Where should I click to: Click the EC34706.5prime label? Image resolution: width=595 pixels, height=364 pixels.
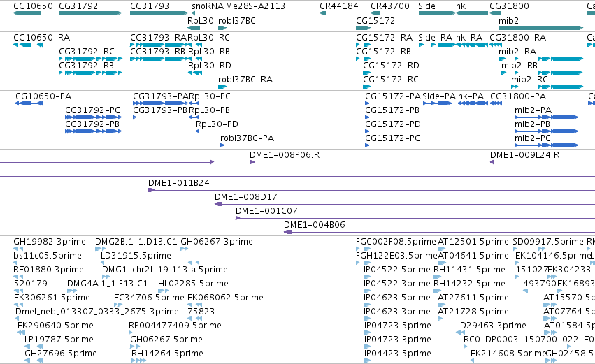pyautogui.click(x=149, y=298)
